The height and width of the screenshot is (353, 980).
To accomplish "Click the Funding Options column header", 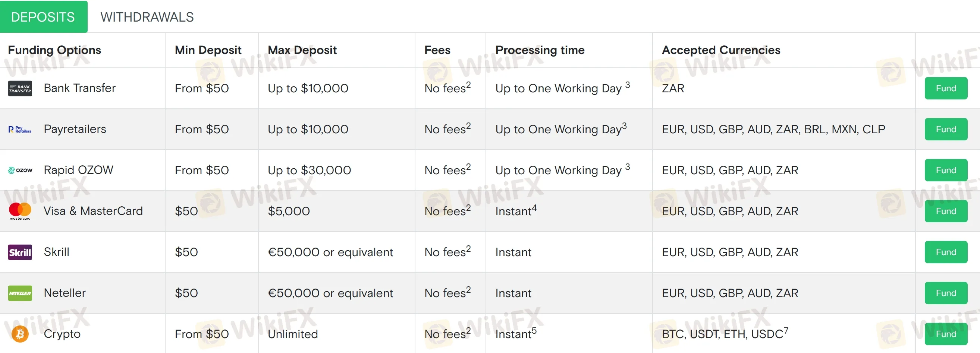I will tap(54, 50).
